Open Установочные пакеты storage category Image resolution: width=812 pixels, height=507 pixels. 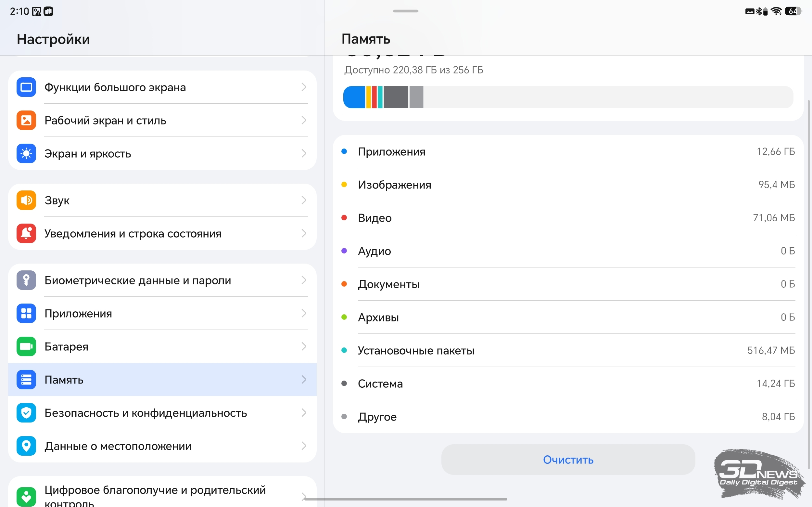568,350
